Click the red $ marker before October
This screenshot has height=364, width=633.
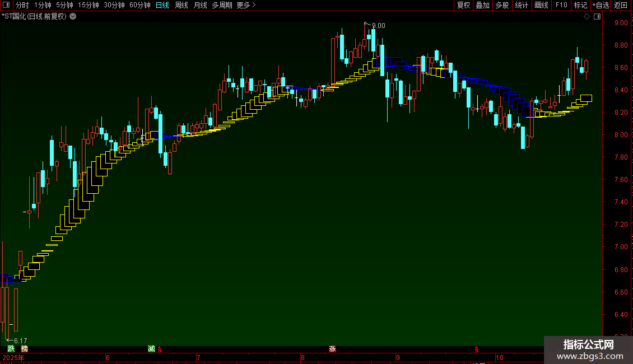[x=476, y=349]
